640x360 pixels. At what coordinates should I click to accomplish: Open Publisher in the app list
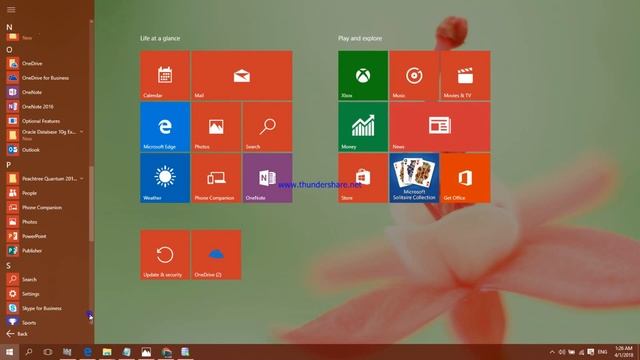tap(45, 251)
